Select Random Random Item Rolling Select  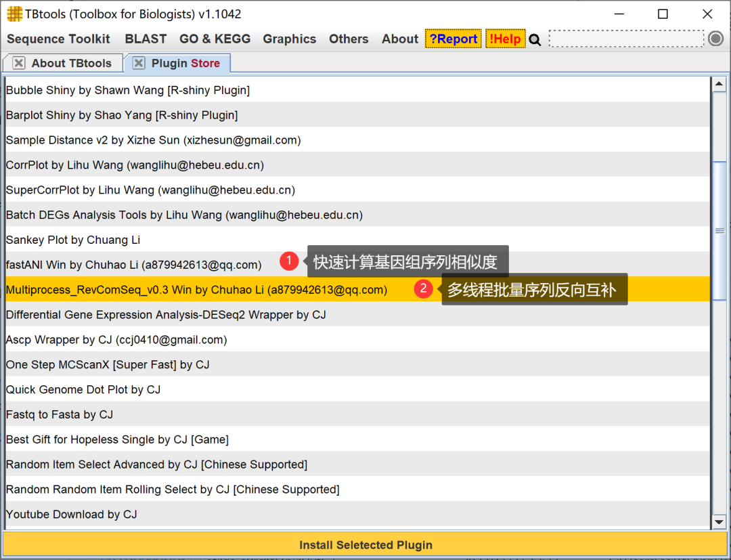pos(357,489)
